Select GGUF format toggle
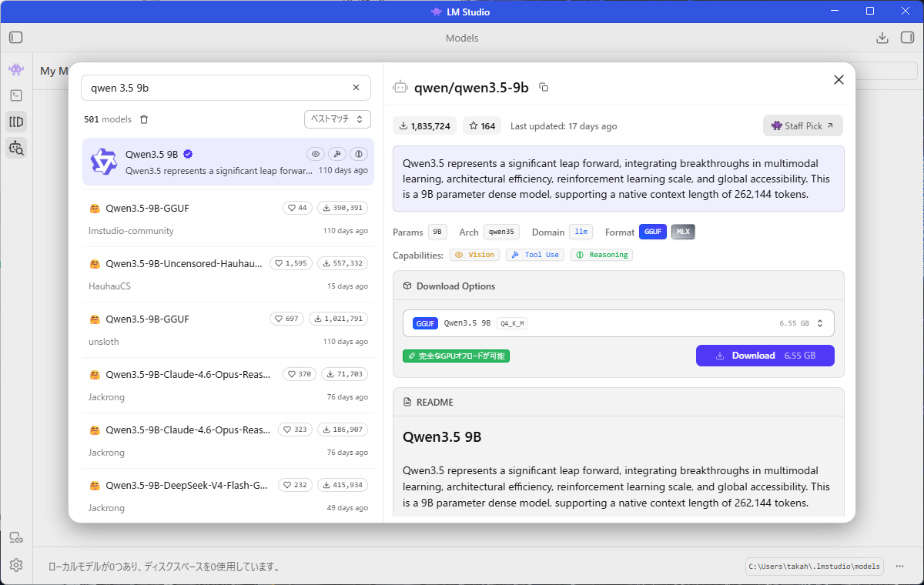Screen dimensions: 924x585 click(x=653, y=232)
